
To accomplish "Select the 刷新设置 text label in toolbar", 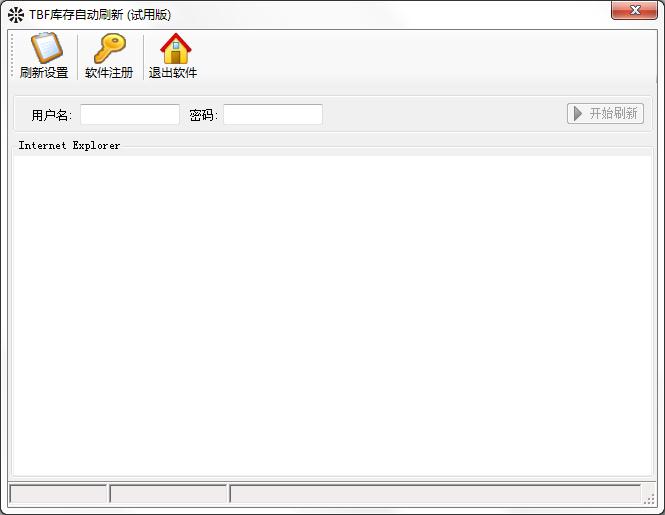I will [x=44, y=73].
